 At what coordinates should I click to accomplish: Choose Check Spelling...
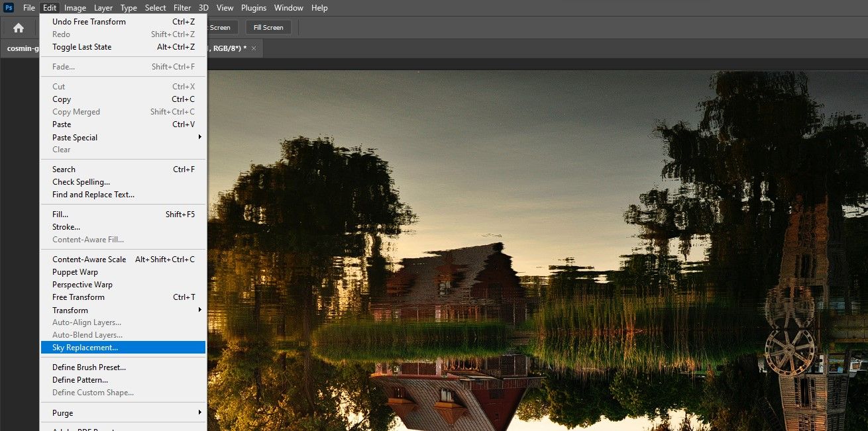[x=123, y=182]
